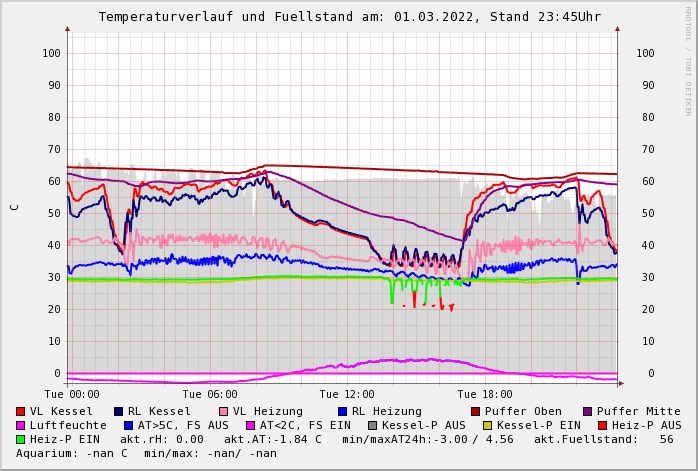The height and width of the screenshot is (471, 698).
Task: Click the vertical RRDTOOL / TOBI OETIKER watermark
Action: point(687,60)
